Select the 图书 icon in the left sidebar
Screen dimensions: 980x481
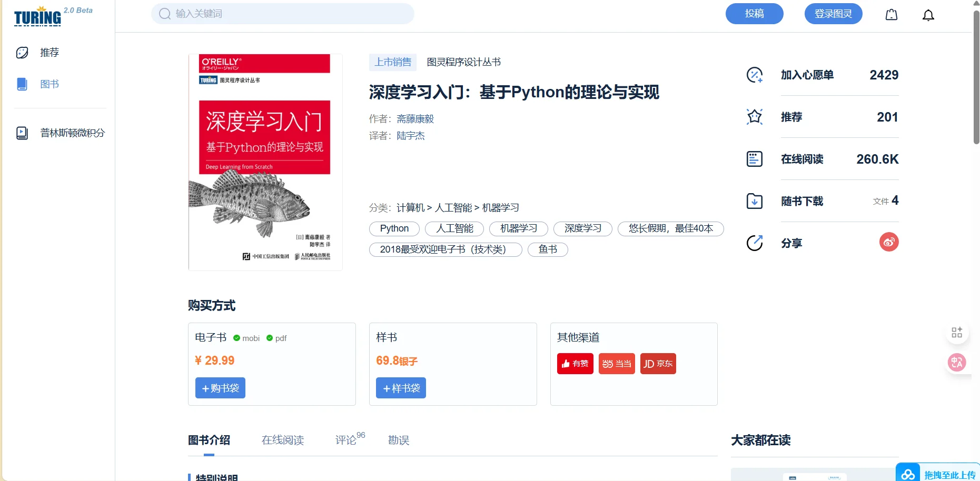22,84
